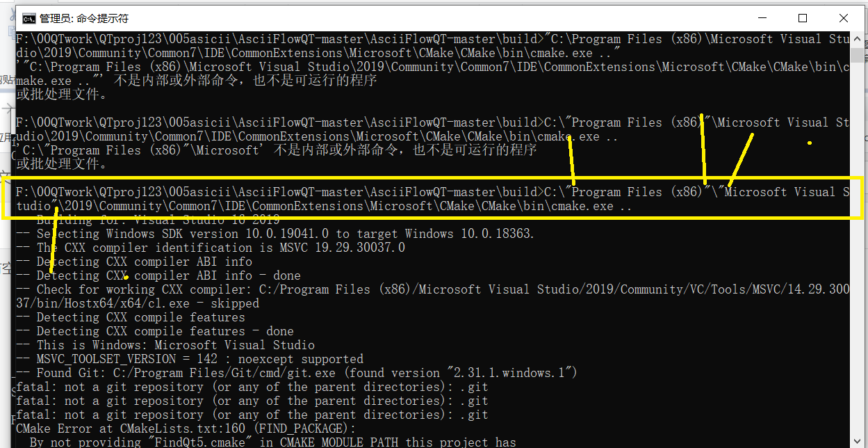Click the scrollbar up arrow

856,38
